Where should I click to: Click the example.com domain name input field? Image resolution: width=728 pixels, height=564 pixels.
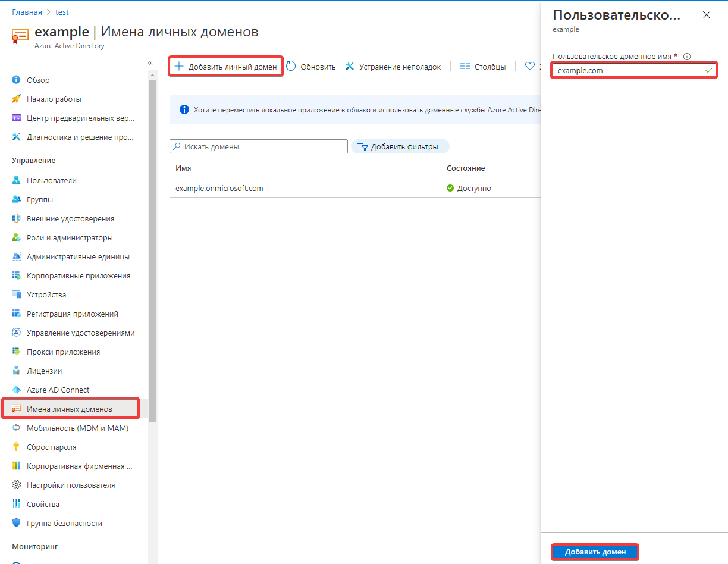tap(627, 70)
